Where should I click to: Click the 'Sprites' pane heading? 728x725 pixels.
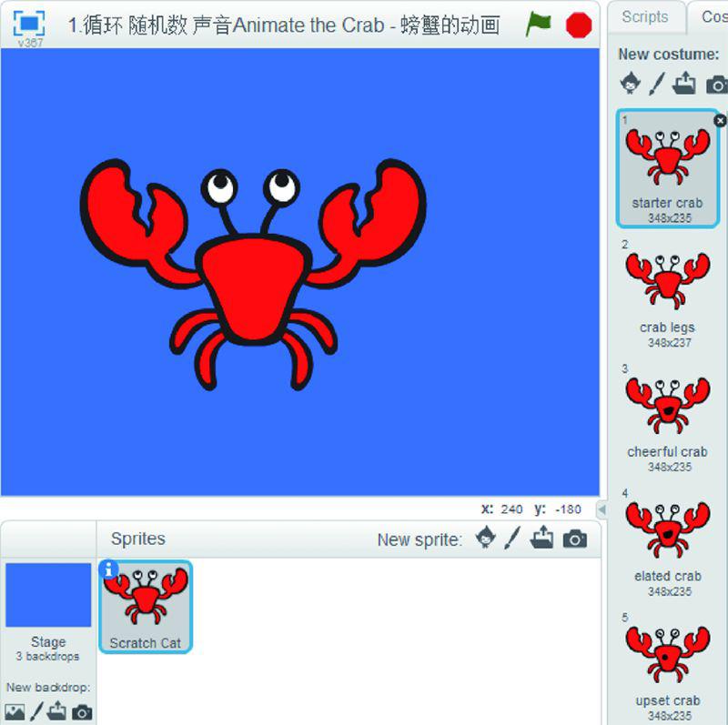[x=138, y=539]
